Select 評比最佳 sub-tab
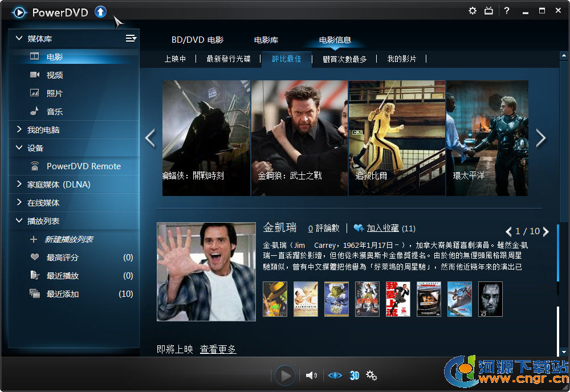Screen dimensions: 570x392 [287, 59]
